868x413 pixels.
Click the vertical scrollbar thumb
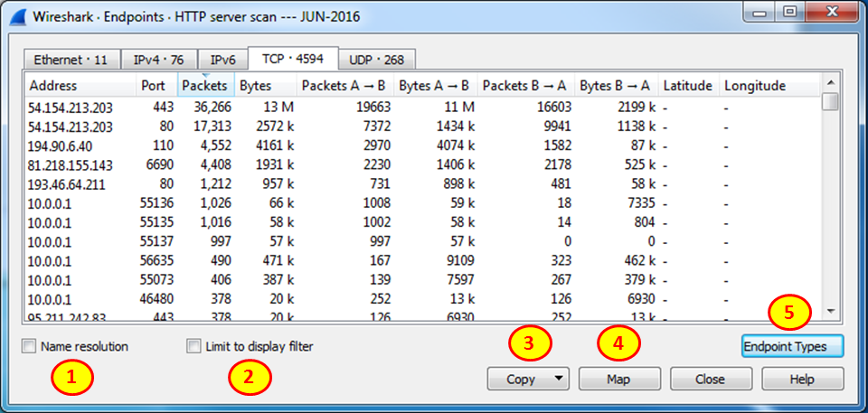pyautogui.click(x=830, y=102)
